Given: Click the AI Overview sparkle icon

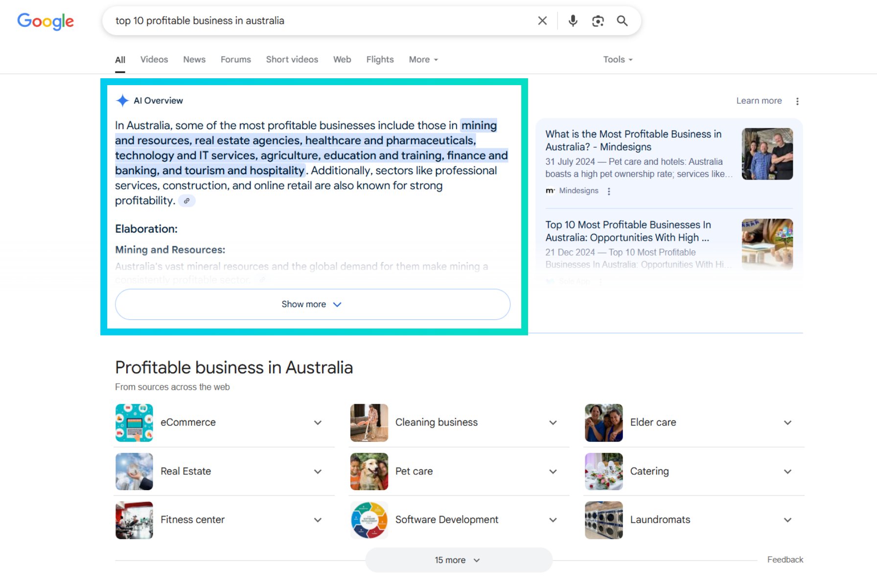Looking at the screenshot, I should click(x=122, y=100).
